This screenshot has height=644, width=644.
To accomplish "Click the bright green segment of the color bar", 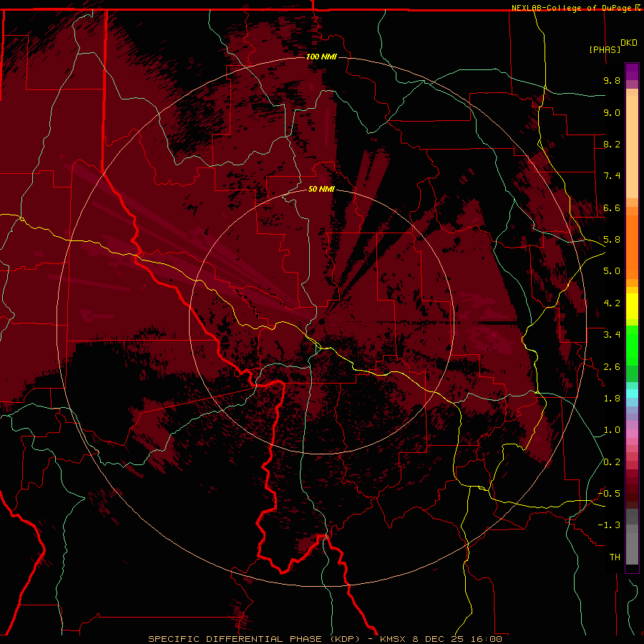I will (632, 345).
